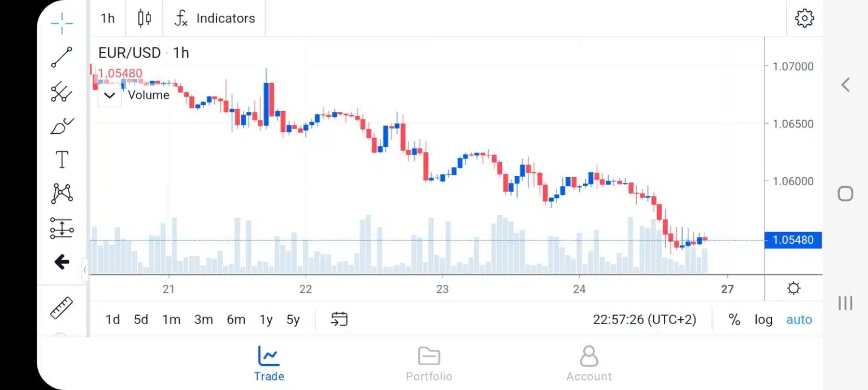Switch to the Account tab
This screenshot has height=390, width=868.
pyautogui.click(x=589, y=364)
